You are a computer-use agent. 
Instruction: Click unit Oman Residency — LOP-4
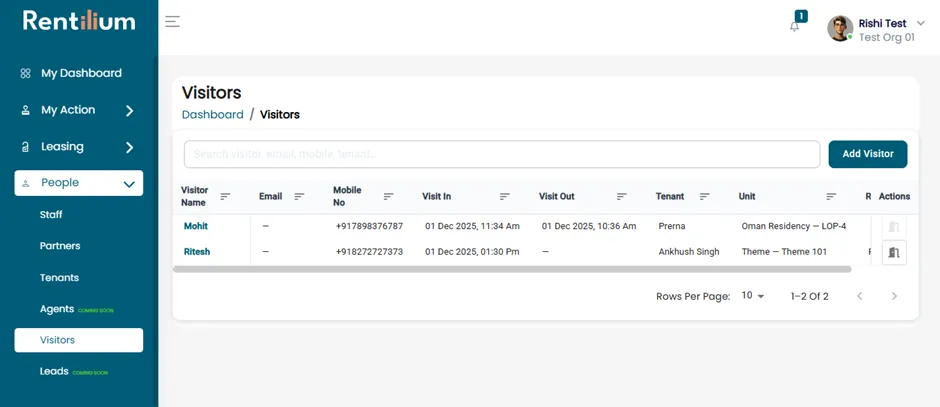coord(794,227)
